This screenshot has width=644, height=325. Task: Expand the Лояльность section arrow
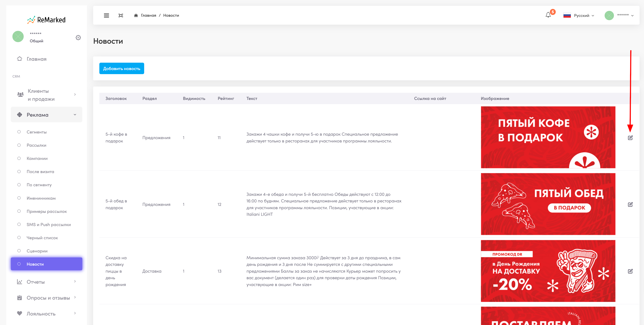(75, 313)
